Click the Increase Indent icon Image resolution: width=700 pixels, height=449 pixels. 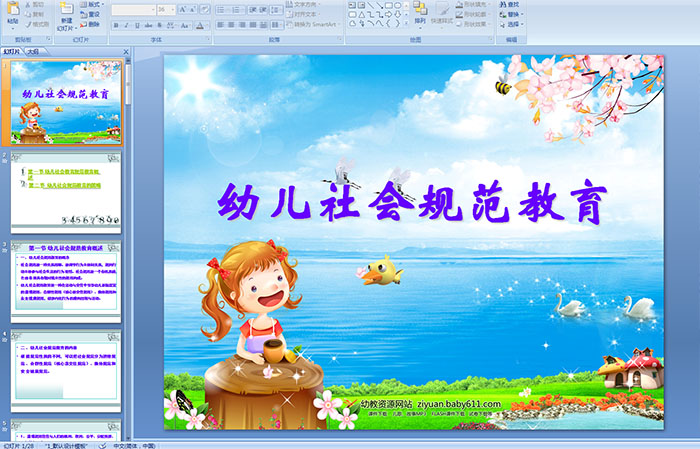(x=263, y=10)
